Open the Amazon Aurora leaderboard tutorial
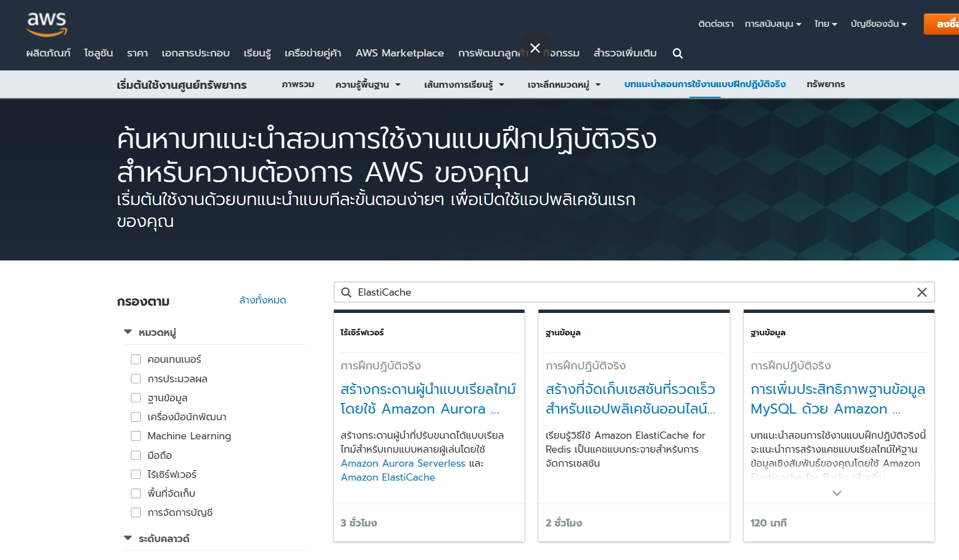The height and width of the screenshot is (560, 959). [428, 399]
